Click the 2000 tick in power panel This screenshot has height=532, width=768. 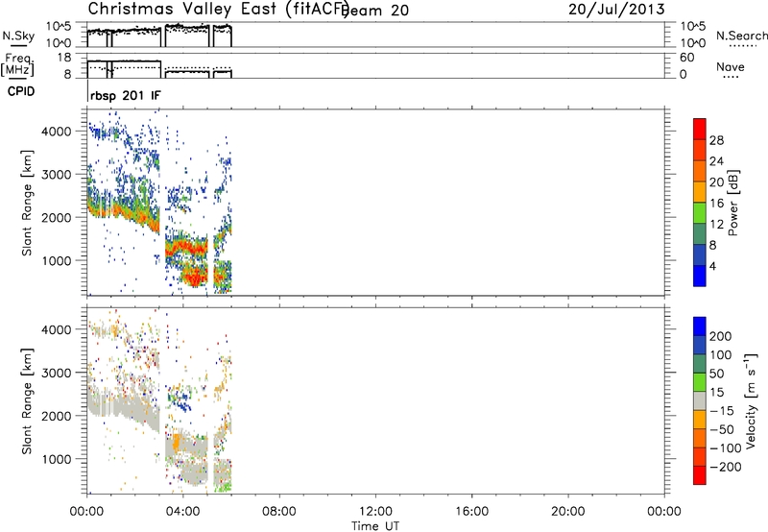click(x=57, y=217)
